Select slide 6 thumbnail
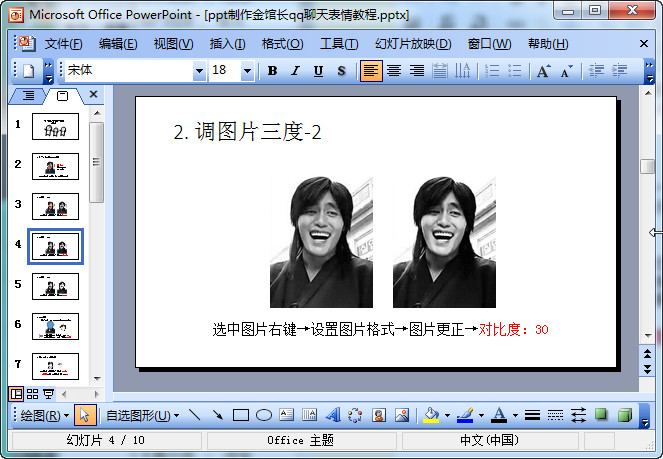Screen dimensions: 663x459 click(x=55, y=326)
